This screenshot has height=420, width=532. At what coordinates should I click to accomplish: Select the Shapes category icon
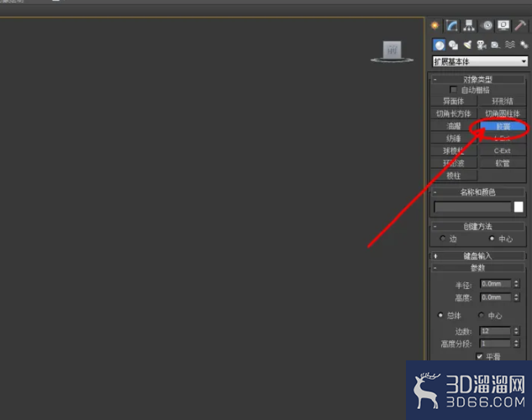(x=453, y=45)
